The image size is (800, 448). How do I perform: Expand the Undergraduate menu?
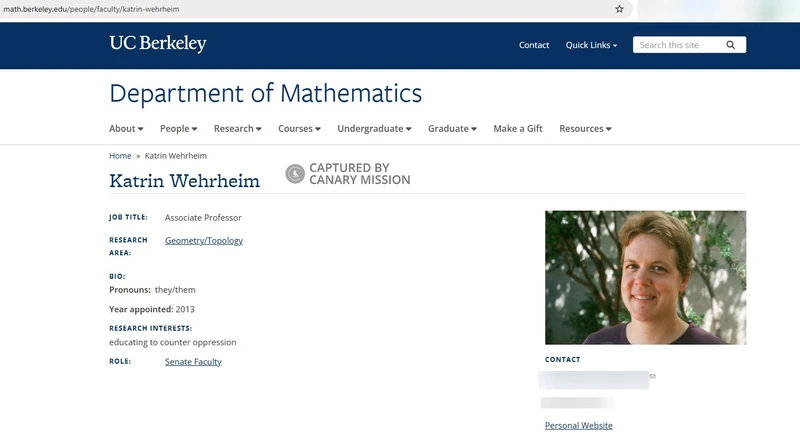click(x=374, y=129)
